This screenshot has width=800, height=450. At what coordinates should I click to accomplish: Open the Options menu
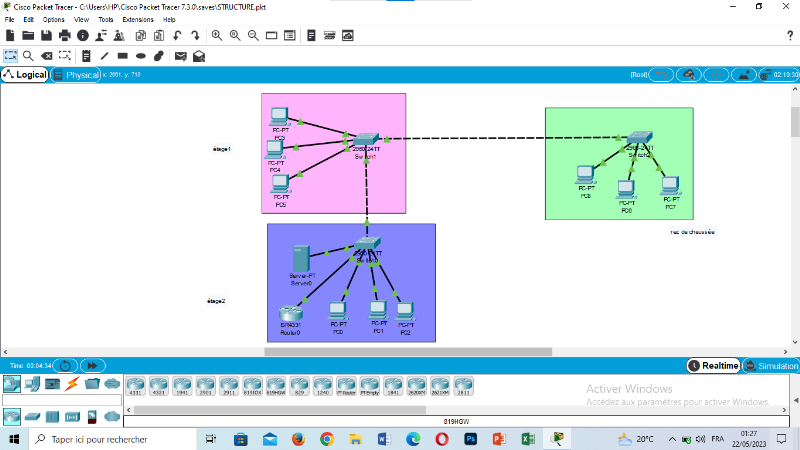54,19
